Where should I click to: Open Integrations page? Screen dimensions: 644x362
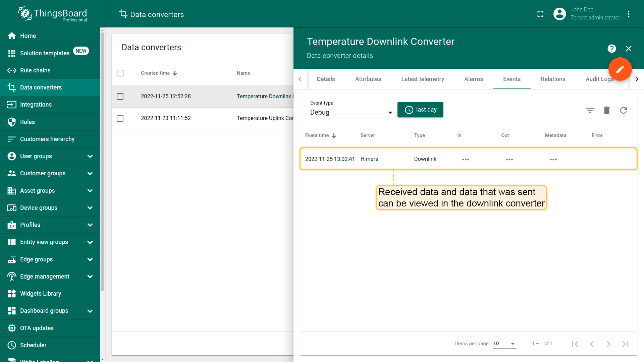[50, 105]
